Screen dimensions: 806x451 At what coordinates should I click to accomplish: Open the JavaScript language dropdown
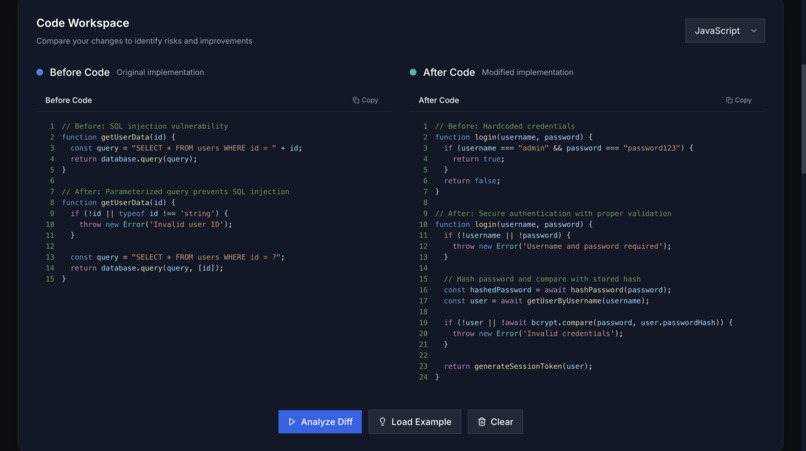725,31
